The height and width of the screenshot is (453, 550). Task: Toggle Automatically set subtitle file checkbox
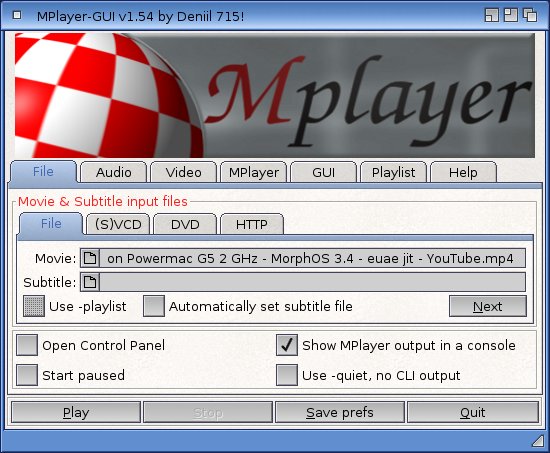[x=154, y=306]
